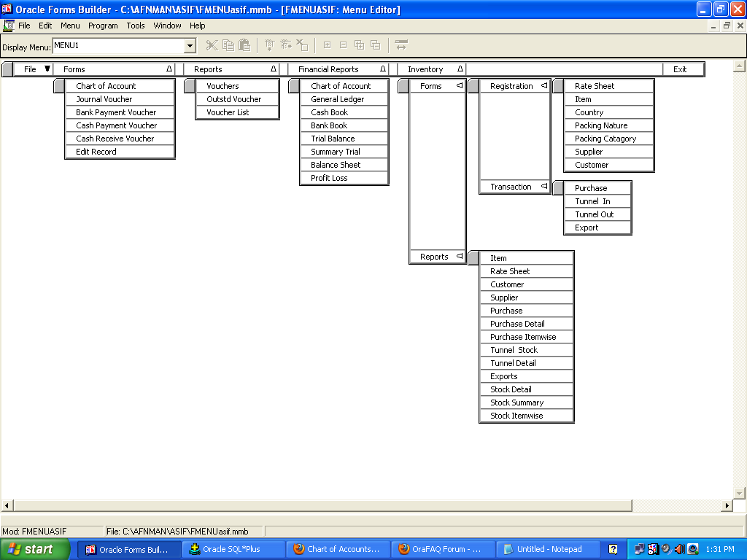Select the Profit Loss menu item
Screen dimensions: 747x560
coord(344,178)
